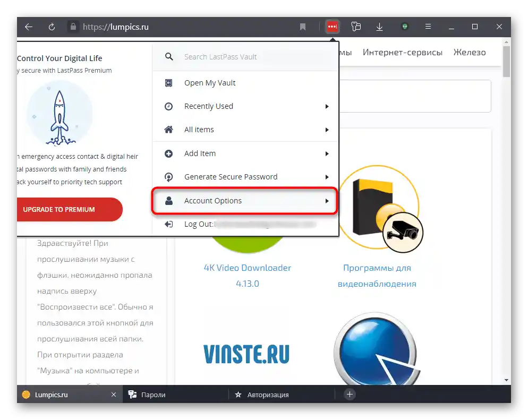Expand the Add Item submenu arrow
528x420 pixels.
pos(327,153)
